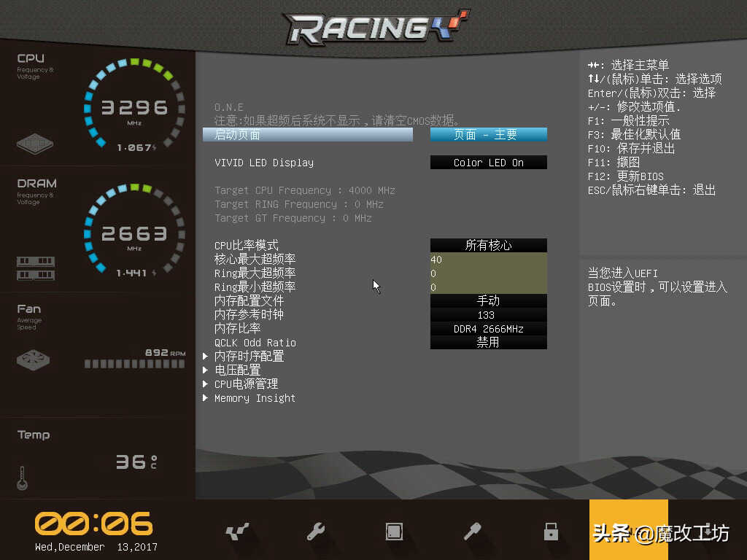Screen dimensions: 747x560
Task: Click the screwdriver icon in bottom bar
Action: click(473, 532)
